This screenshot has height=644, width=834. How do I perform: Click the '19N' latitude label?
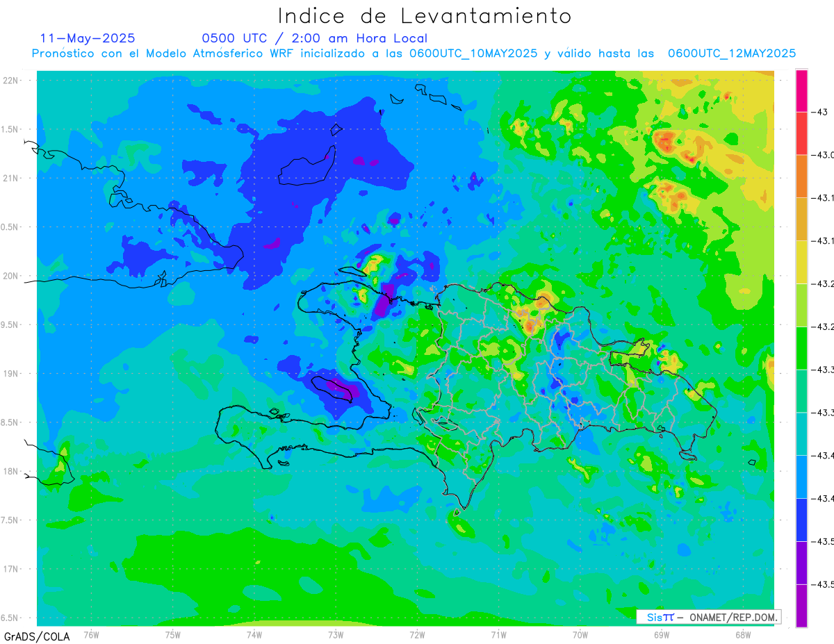pos(10,374)
